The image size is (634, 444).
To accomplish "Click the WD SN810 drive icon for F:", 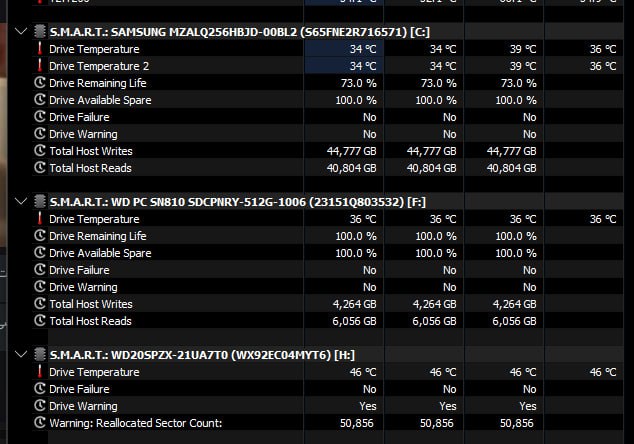I will pyautogui.click(x=40, y=202).
